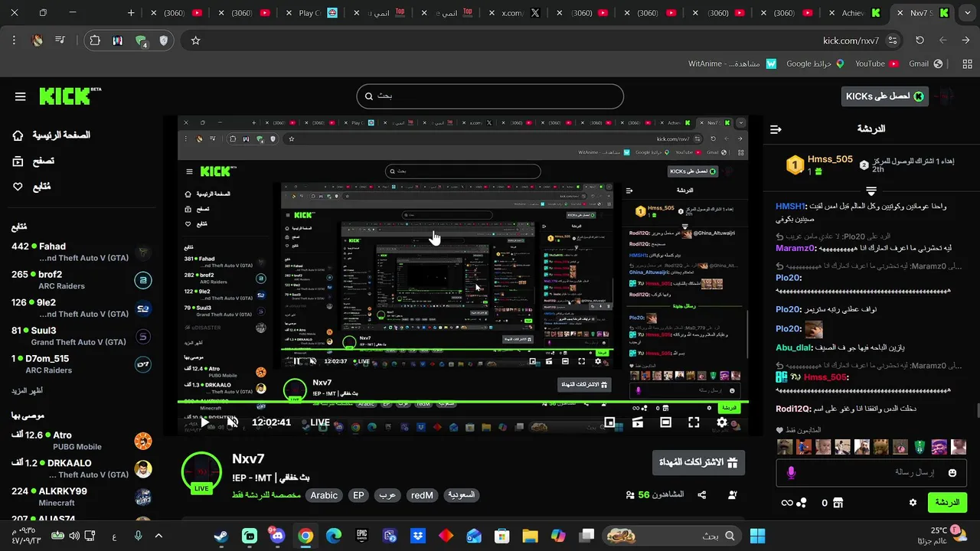Select the redM tag

422,495
